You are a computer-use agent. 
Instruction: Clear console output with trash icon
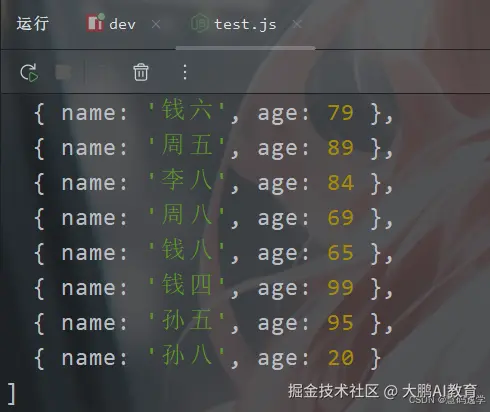pyautogui.click(x=141, y=72)
